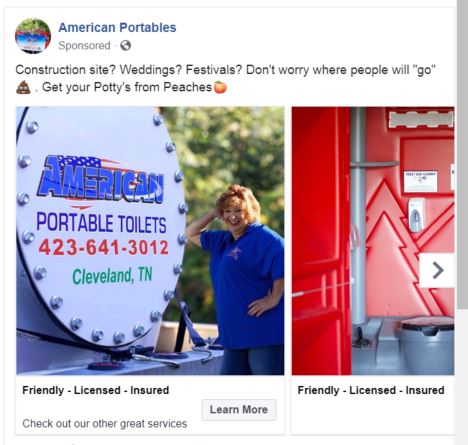The image size is (468, 445).
Task: Open the American Portable Toilets tank image
Action: pos(150,241)
